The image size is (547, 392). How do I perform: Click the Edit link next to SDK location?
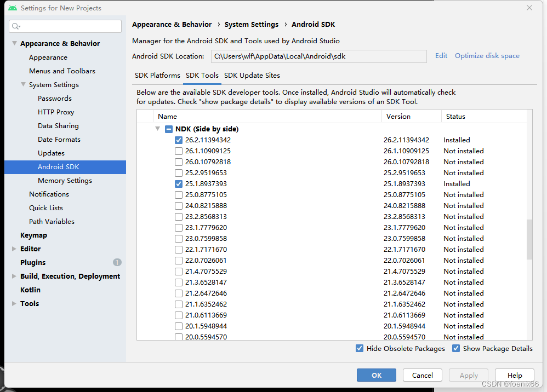coord(441,56)
